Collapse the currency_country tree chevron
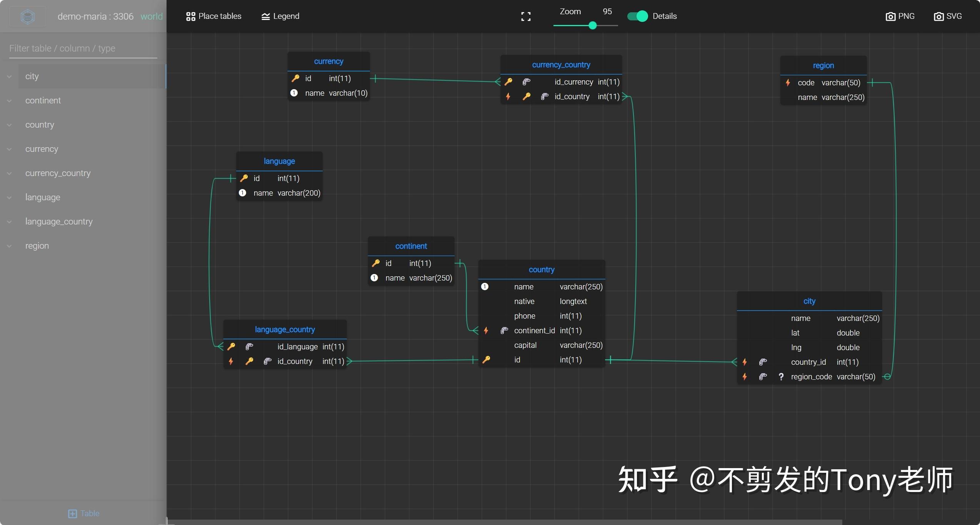Viewport: 980px width, 525px height. [x=9, y=173]
